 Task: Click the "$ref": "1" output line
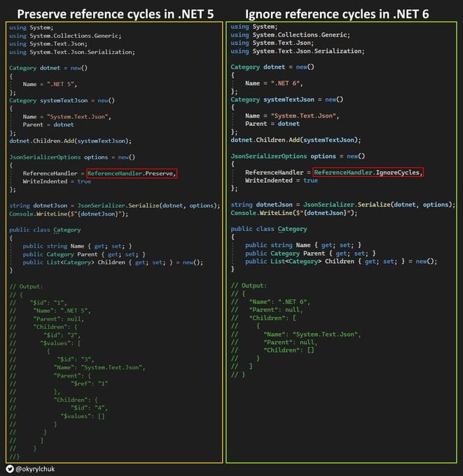[89, 384]
